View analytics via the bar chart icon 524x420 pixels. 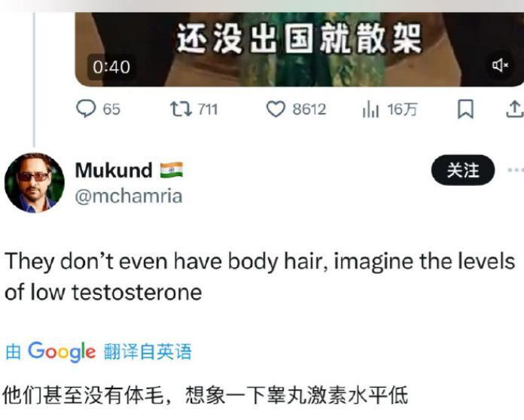click(370, 110)
